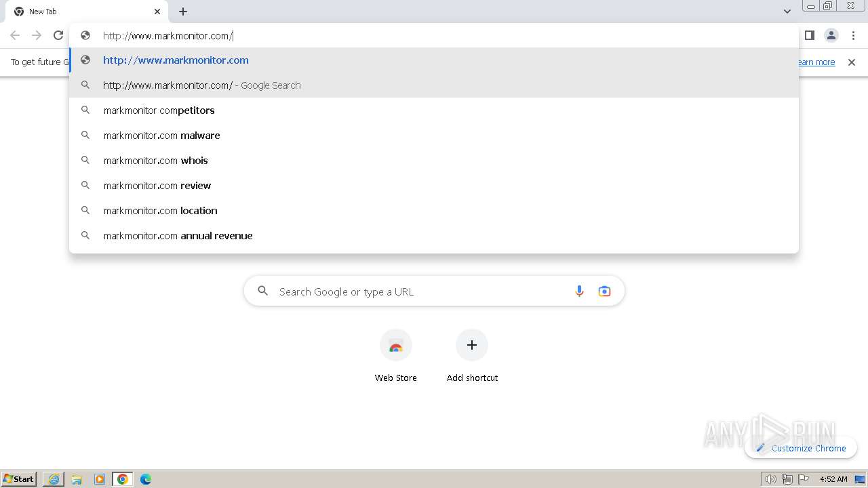
Task: Pick the markmonitor.com review suggestion
Action: click(434, 186)
